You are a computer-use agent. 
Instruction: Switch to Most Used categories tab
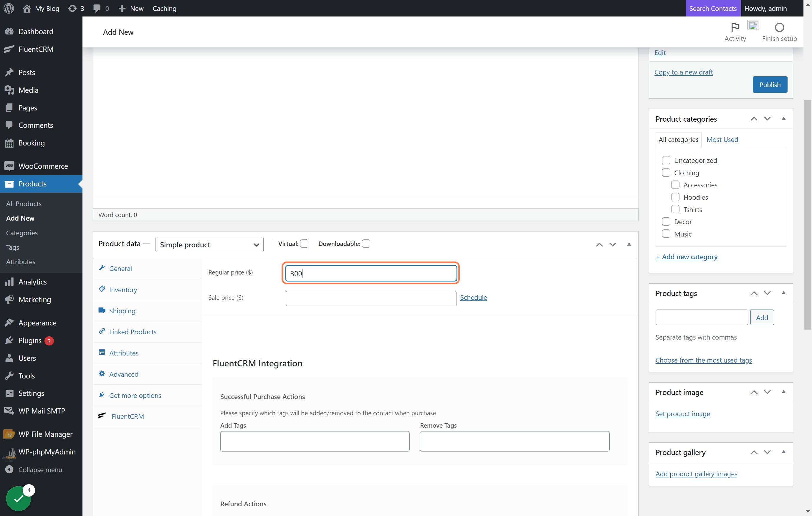pos(722,139)
